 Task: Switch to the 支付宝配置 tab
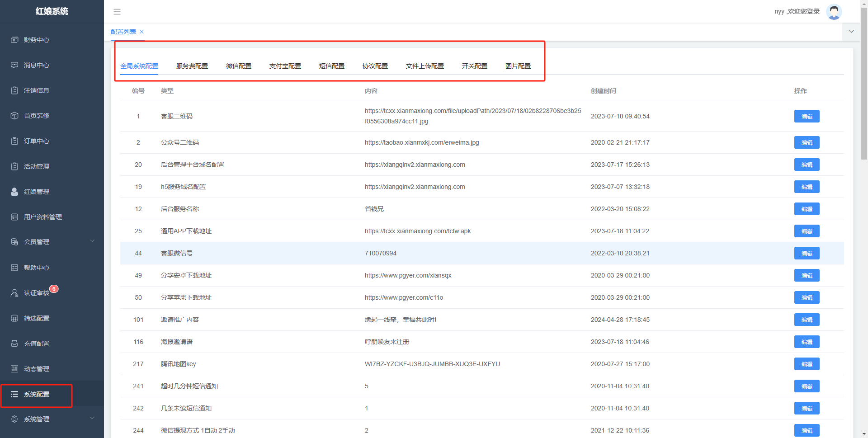(x=285, y=66)
